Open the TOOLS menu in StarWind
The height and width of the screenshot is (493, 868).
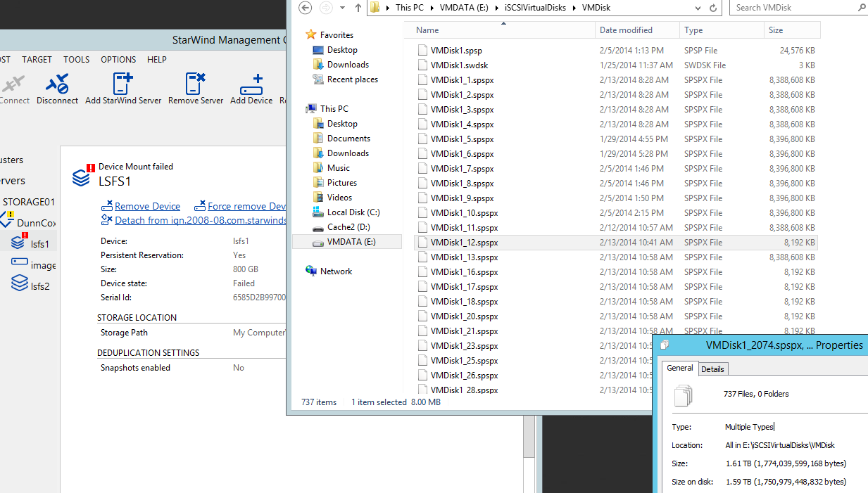click(x=76, y=60)
